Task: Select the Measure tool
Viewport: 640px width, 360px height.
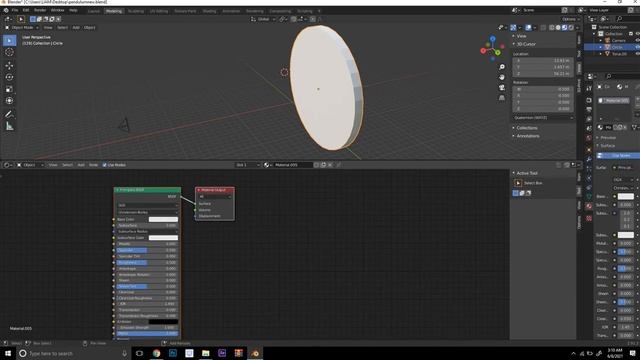Action: pos(9,127)
